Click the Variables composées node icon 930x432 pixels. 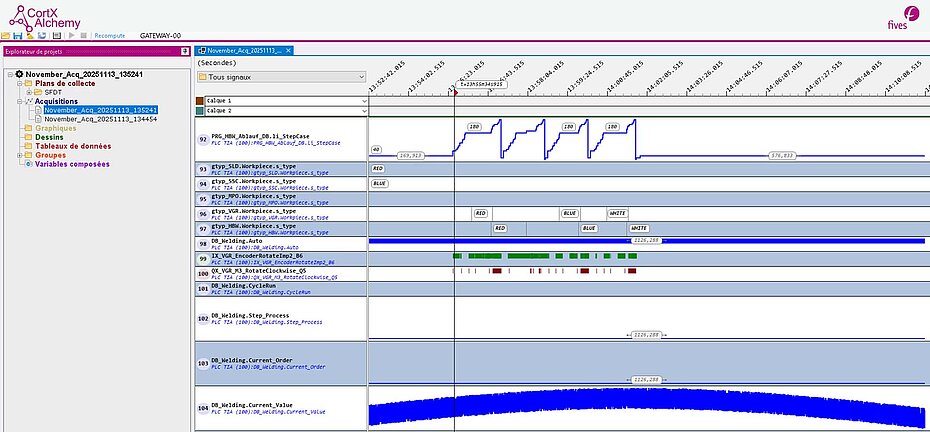[27, 164]
